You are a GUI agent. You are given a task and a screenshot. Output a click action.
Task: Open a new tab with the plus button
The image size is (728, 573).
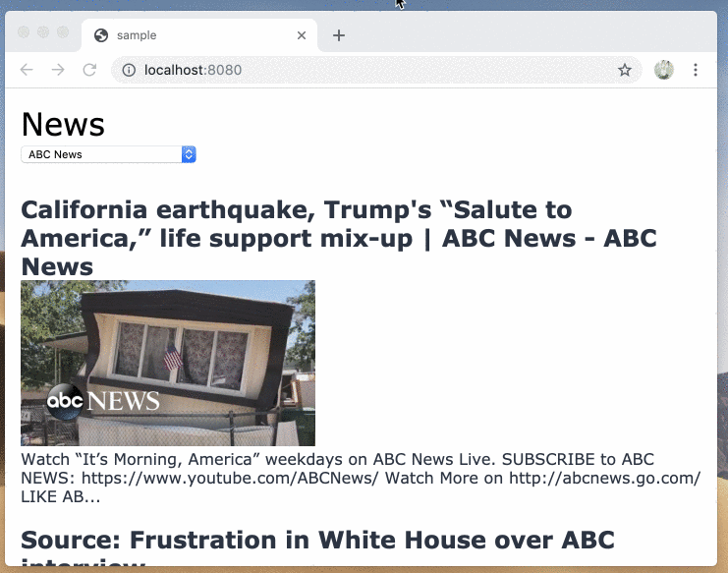(x=339, y=35)
